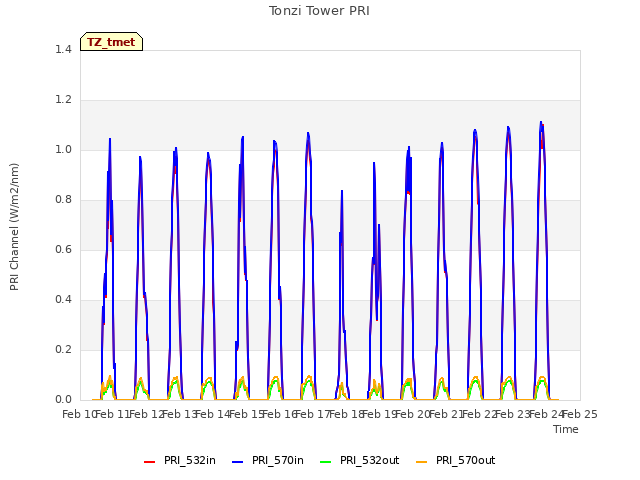Click the 0.6 y-axis tick label
Screen dimensions: 640x480
pos(63,249)
